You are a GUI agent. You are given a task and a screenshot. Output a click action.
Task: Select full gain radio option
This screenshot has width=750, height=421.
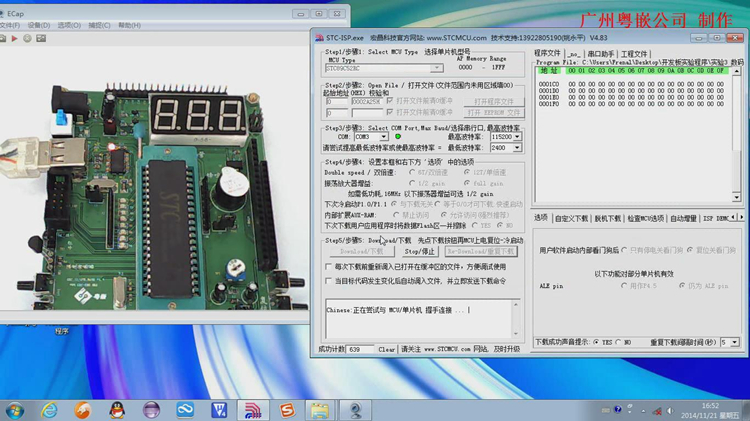(467, 183)
